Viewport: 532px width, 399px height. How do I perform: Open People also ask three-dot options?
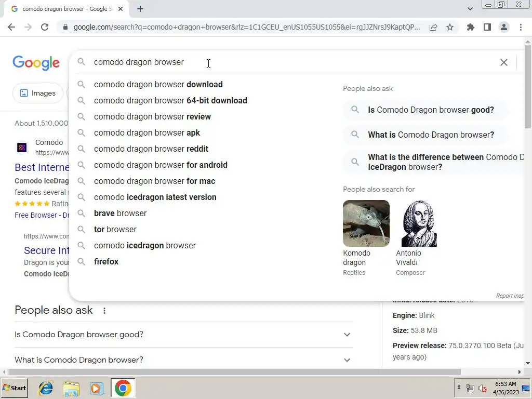tap(104, 311)
